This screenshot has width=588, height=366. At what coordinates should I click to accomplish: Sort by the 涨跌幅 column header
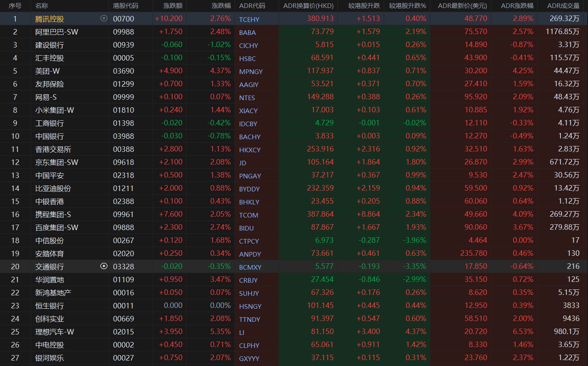click(221, 6)
